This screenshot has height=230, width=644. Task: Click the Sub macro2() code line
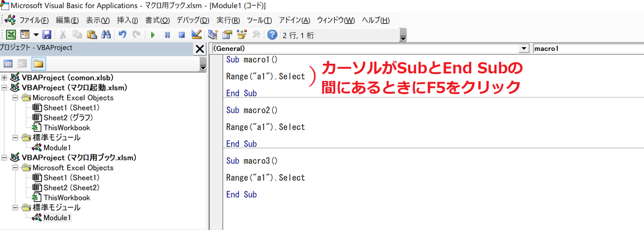point(252,110)
